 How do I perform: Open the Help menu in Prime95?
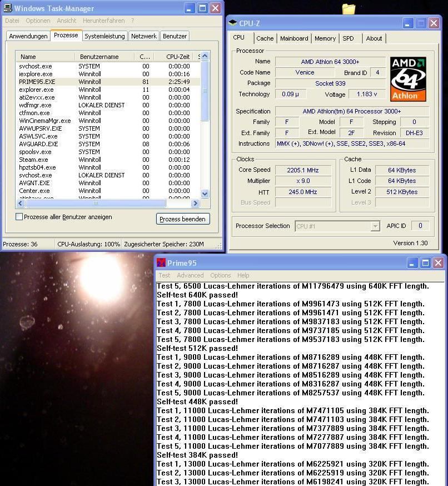[x=243, y=275]
